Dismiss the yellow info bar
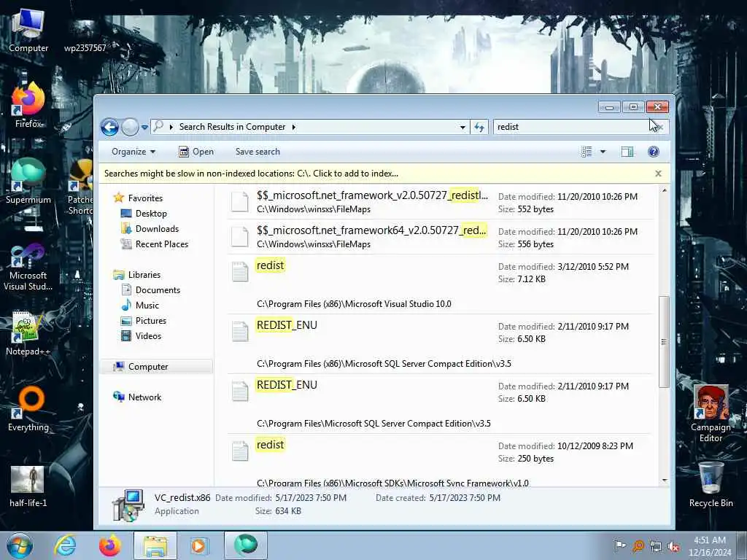The width and height of the screenshot is (747, 560). coord(659,174)
